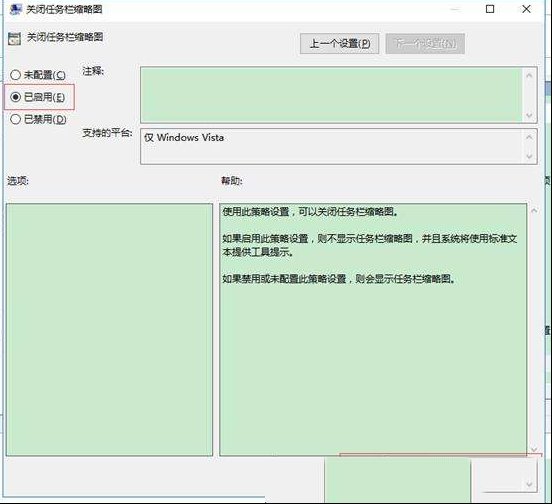This screenshot has height=504, width=552.
Task: Click the up arrow of the 注释 scrollbar
Action: (529, 75)
